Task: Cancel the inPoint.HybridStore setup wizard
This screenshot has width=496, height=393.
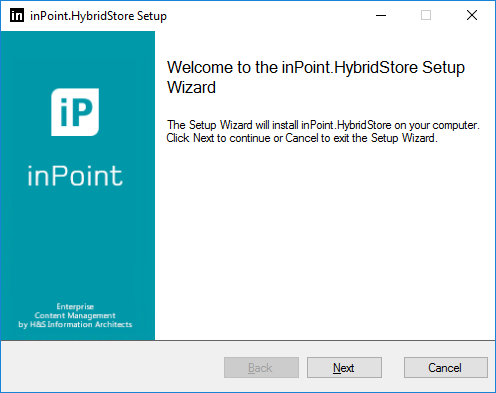Action: [446, 368]
